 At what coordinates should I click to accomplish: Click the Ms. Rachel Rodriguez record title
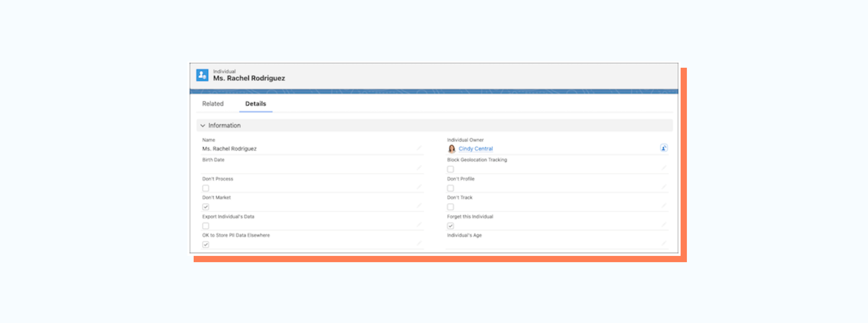(x=249, y=78)
